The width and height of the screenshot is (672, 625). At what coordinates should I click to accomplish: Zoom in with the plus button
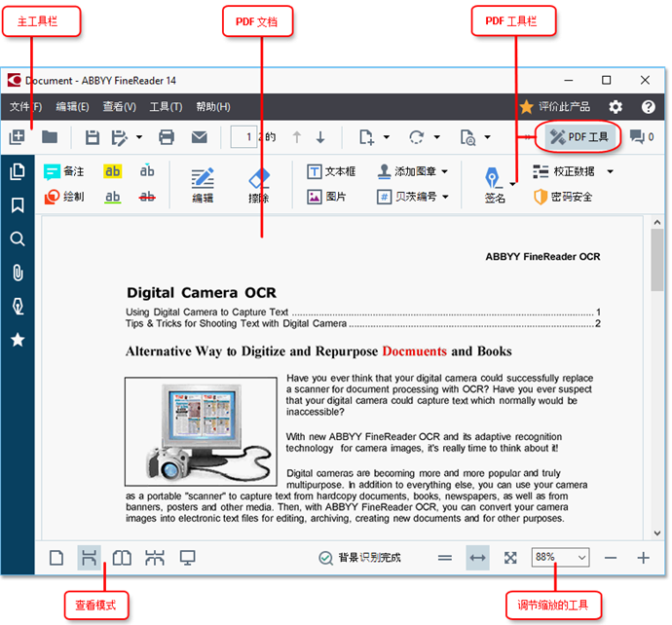(643, 558)
